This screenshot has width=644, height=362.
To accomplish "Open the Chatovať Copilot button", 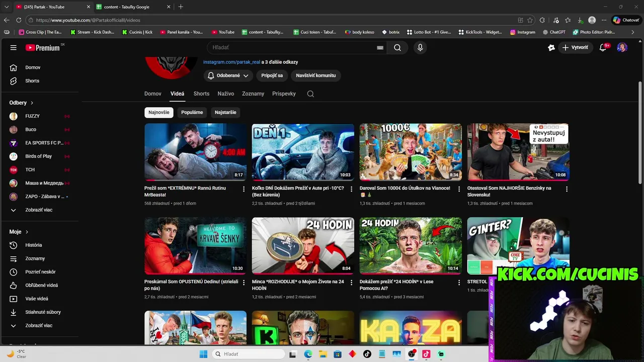I will click(x=626, y=20).
